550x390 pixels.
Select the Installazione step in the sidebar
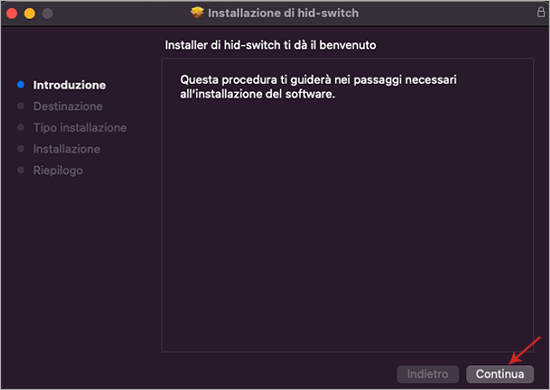coord(67,149)
